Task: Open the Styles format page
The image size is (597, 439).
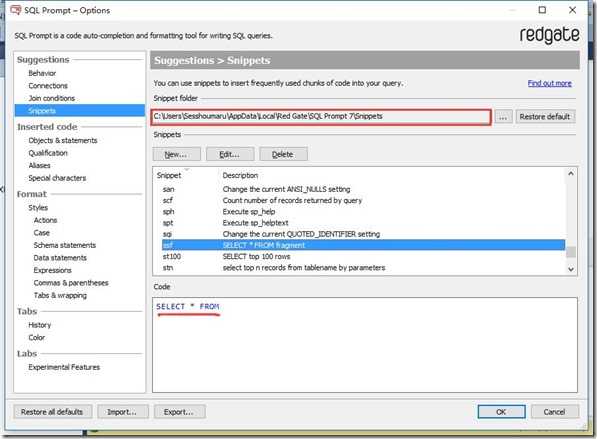Action: coord(38,208)
